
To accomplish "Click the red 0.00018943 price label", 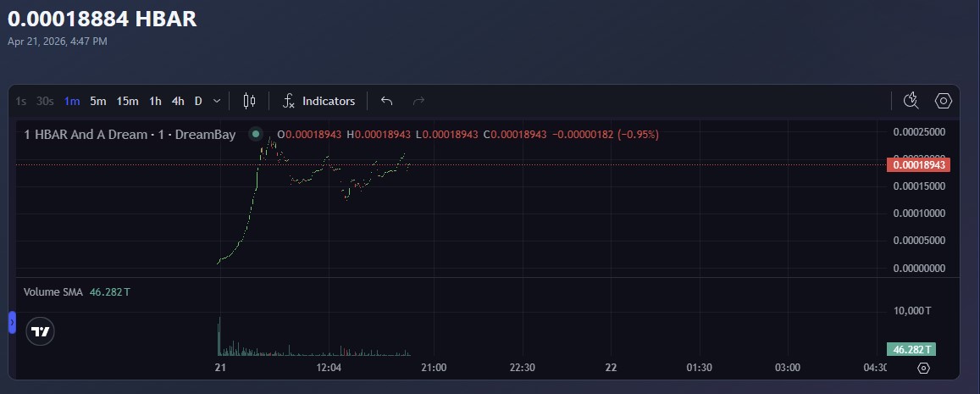I will click(x=918, y=165).
